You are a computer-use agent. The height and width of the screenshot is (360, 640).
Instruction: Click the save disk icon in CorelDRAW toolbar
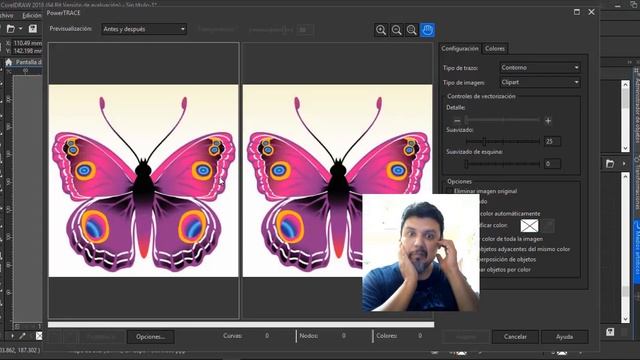point(33,29)
